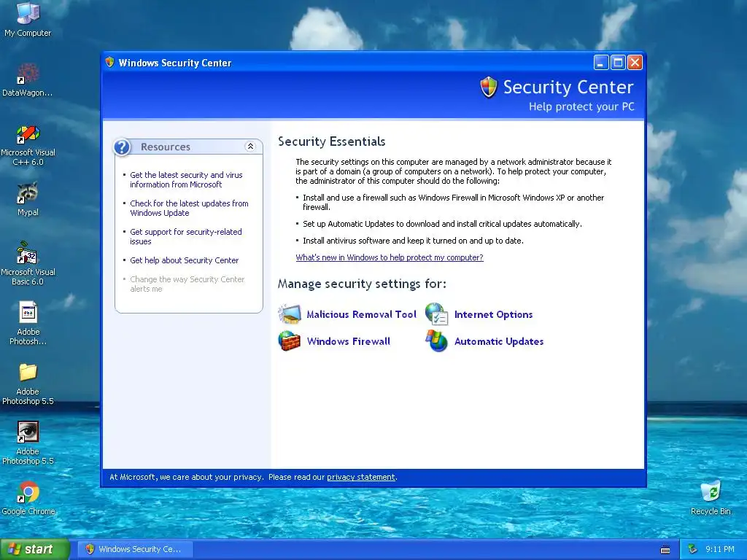The image size is (747, 560).
Task: Click the Internet Options globe icon
Action: click(x=436, y=314)
